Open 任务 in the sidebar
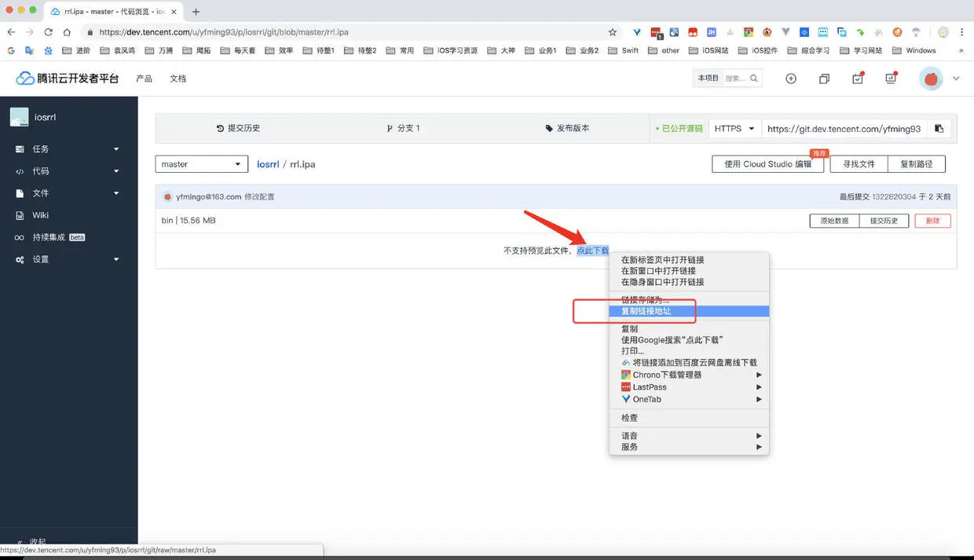974x560 pixels. (x=41, y=149)
